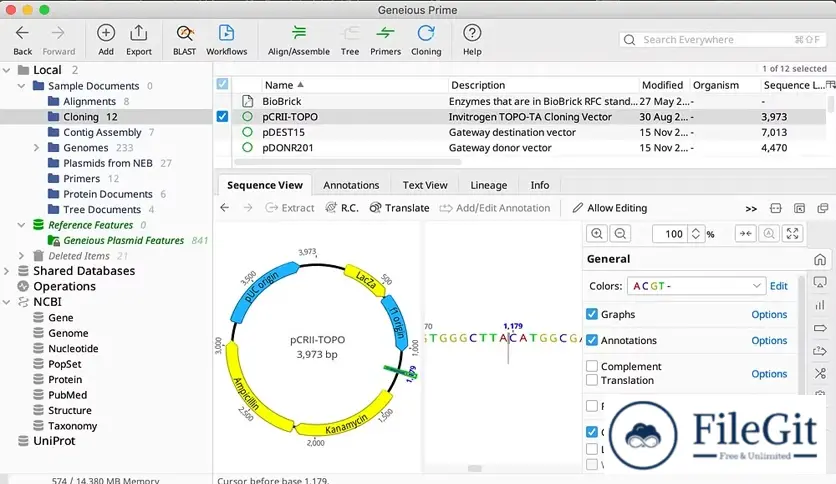
Task: Open the Primers tool
Action: coord(385,33)
